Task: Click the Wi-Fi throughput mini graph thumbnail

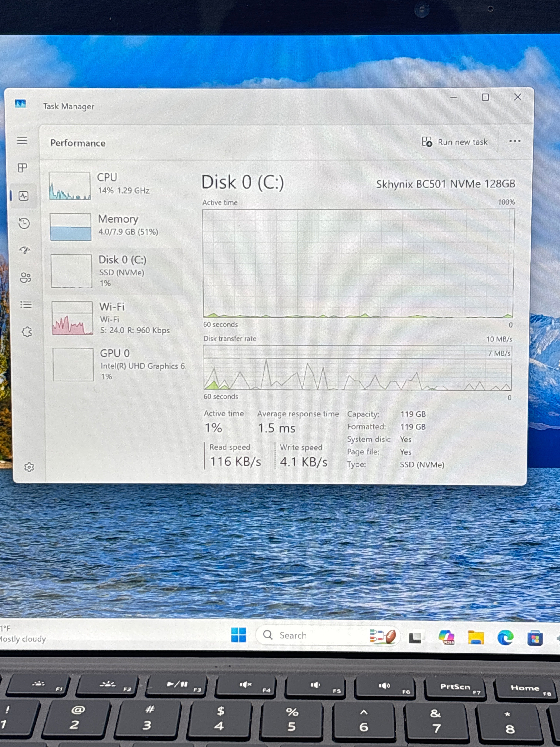Action: 72,318
